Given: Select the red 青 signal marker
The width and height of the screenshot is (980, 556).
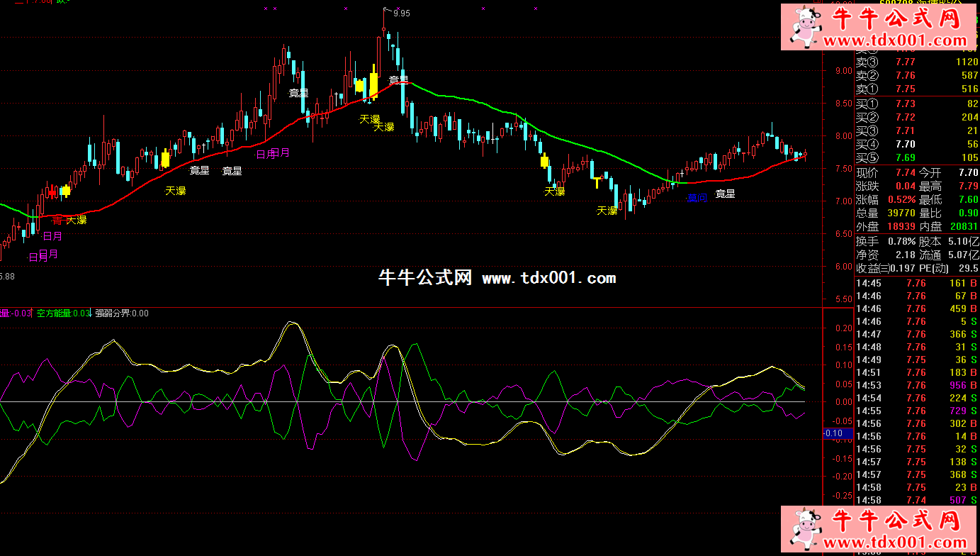Looking at the screenshot, I should point(57,220).
